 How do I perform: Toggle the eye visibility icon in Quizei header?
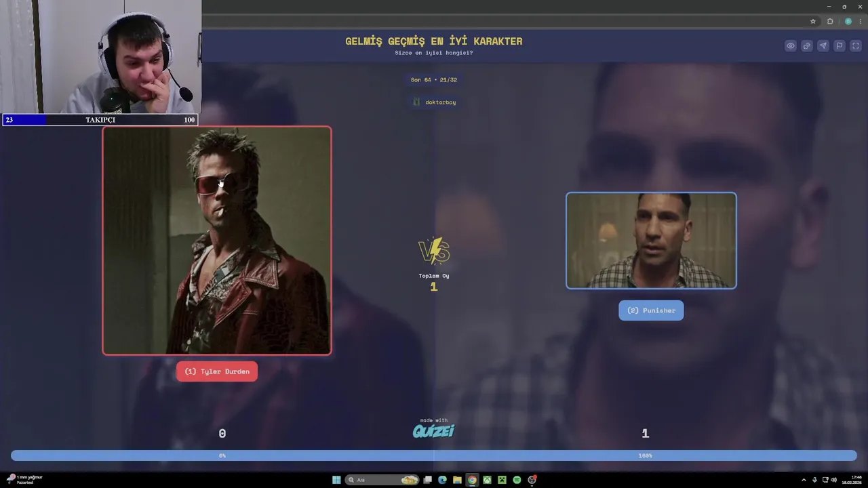pos(791,46)
